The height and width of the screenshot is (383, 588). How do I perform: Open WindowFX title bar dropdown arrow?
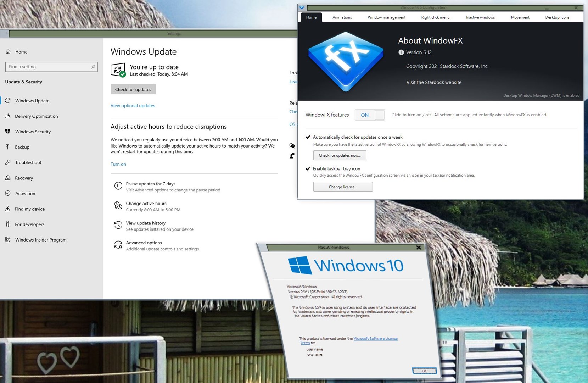tap(302, 7)
